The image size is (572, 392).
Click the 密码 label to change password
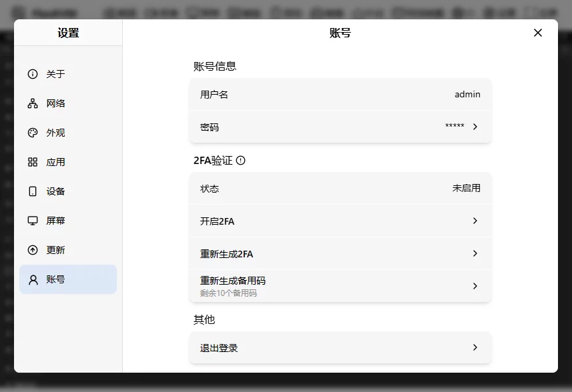[210, 127]
